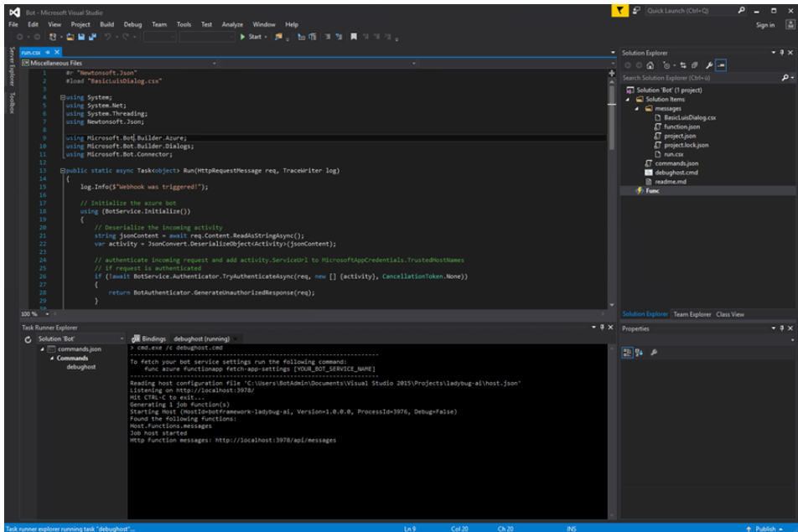The width and height of the screenshot is (798, 532).
Task: Click the split editor plus icon
Action: point(612,73)
